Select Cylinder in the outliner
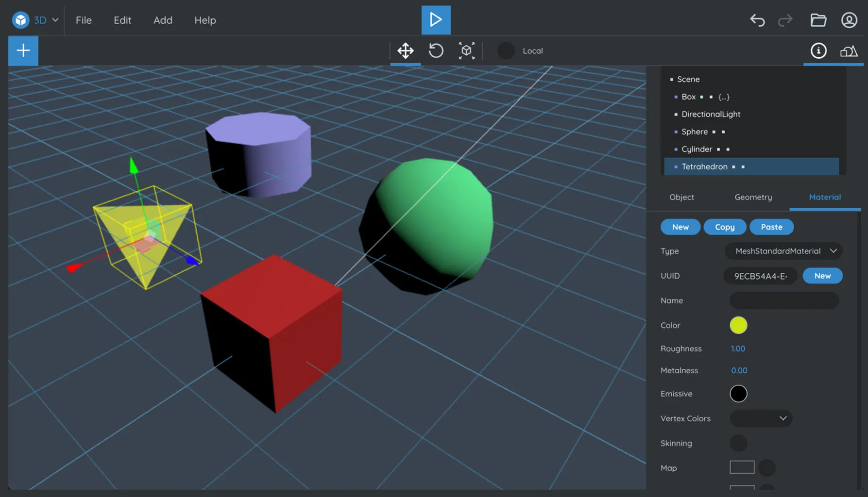This screenshot has width=868, height=497. pos(697,149)
